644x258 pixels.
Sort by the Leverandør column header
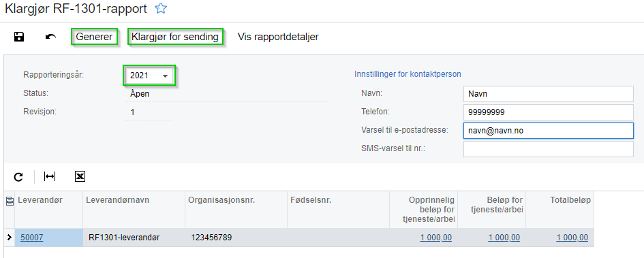49,210
